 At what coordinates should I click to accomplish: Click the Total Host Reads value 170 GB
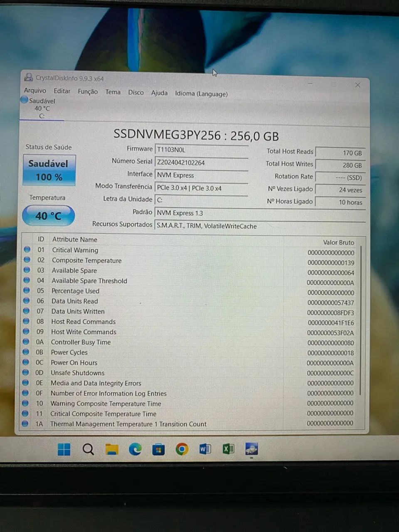coord(340,153)
